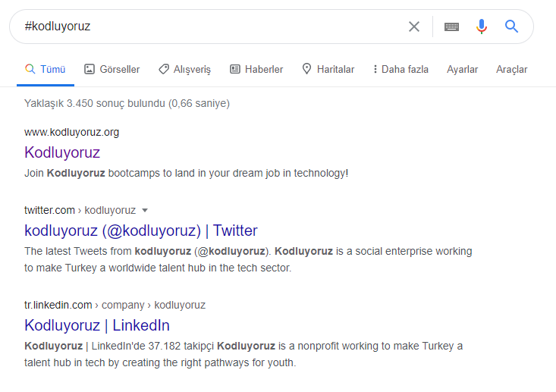Viewport: 556px width, 392px height.
Task: Go to the Haberler tab
Action: tap(256, 69)
